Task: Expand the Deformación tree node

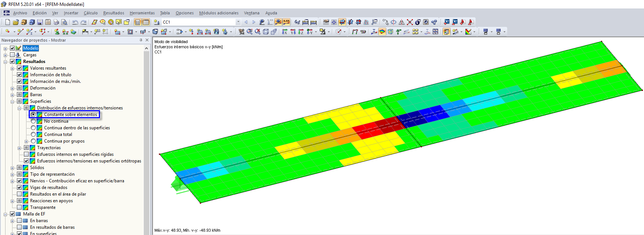Action: click(12, 88)
